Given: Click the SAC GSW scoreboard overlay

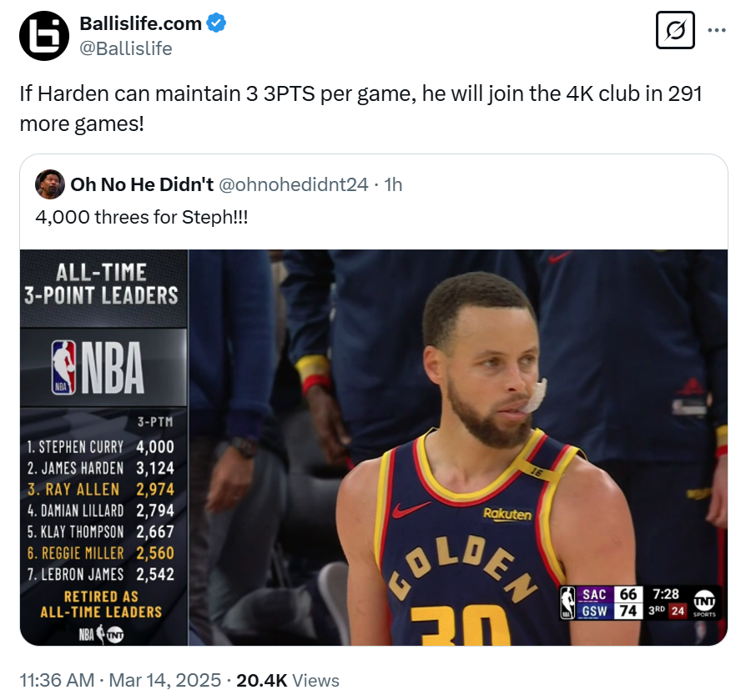Looking at the screenshot, I should point(640,602).
